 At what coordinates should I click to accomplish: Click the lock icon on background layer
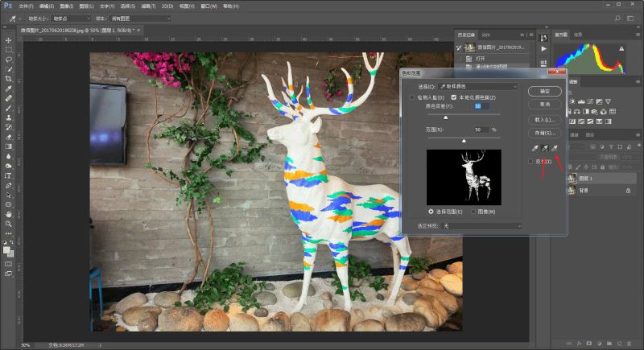coord(628,191)
